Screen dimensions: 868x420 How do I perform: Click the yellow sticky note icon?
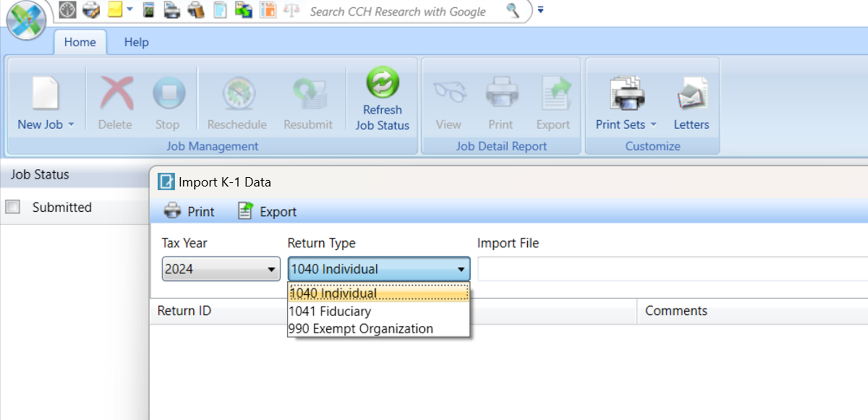(115, 10)
